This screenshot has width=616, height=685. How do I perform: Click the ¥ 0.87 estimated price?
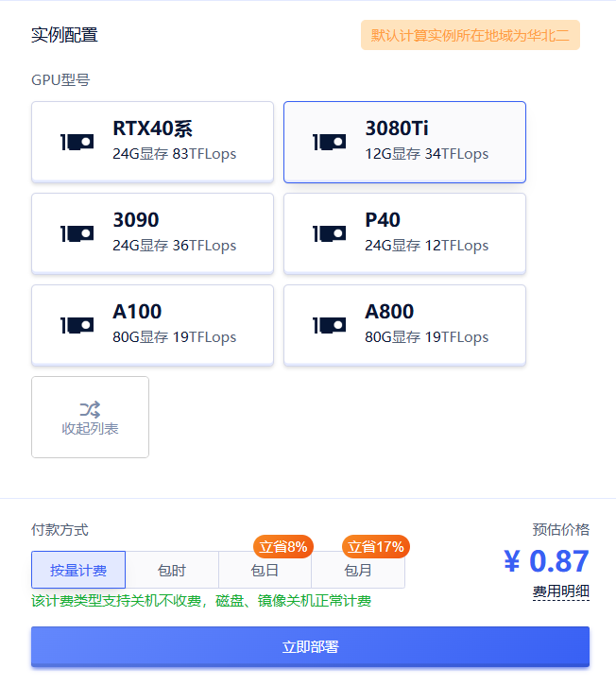(546, 561)
